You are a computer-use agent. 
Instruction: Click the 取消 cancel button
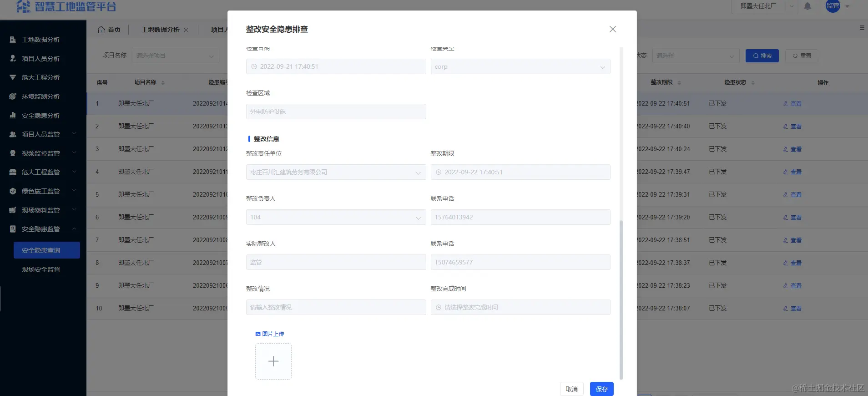tap(571, 389)
